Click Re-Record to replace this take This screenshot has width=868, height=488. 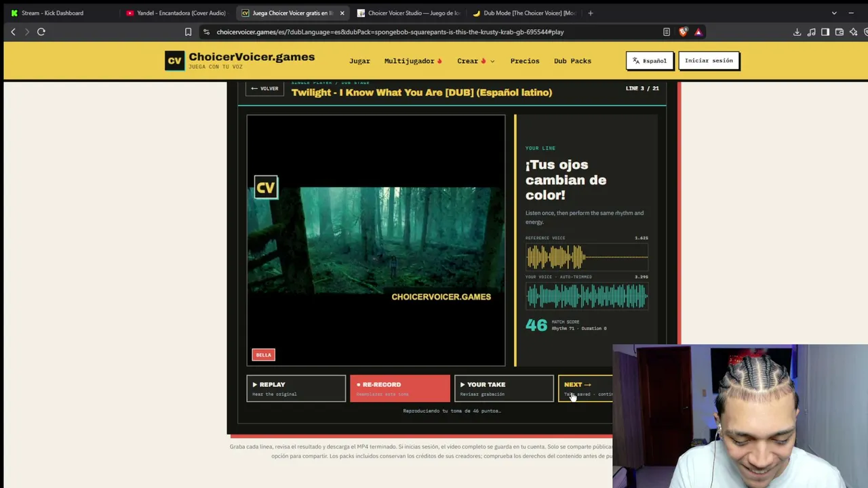(x=400, y=388)
